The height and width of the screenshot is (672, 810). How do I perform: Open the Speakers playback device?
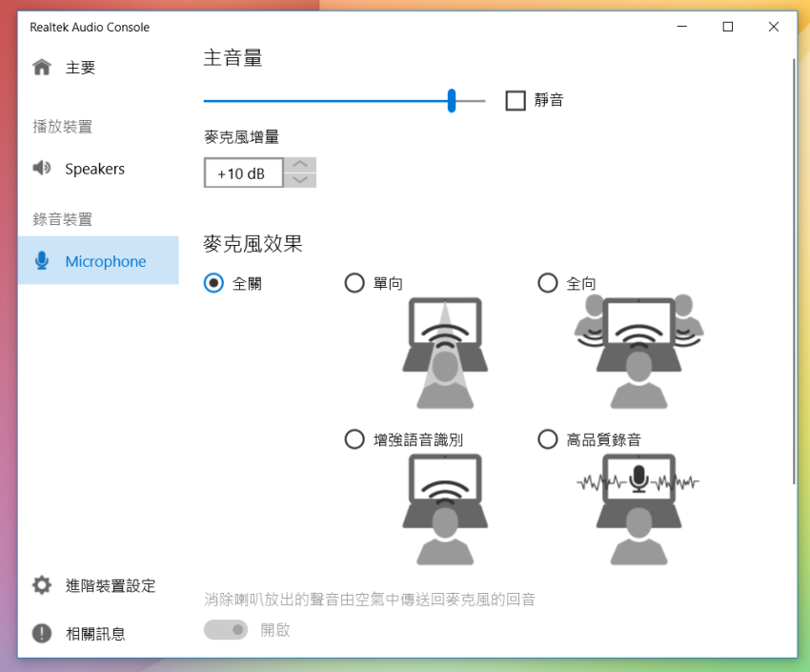[x=98, y=169]
